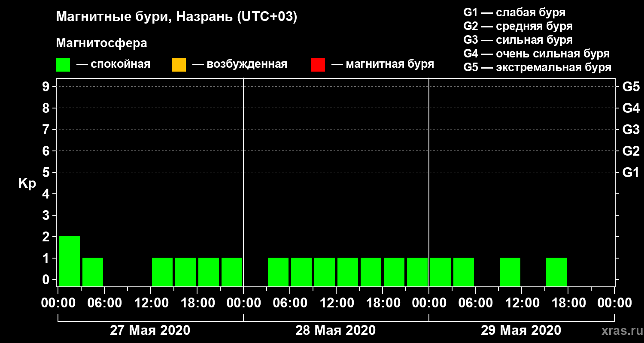The height and width of the screenshot is (343, 644).
Task: Click the 'G1 — слабая буря' legend line
Action: (x=514, y=12)
